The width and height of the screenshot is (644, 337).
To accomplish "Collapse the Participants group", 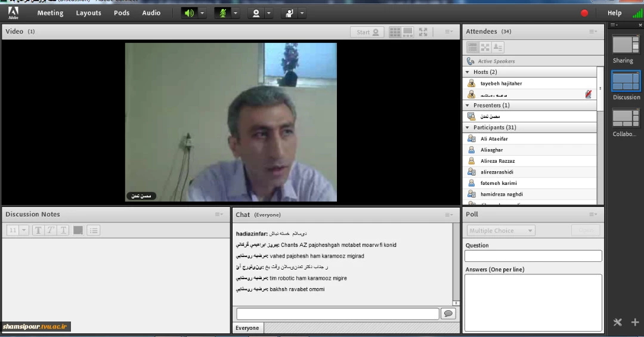I will click(467, 128).
